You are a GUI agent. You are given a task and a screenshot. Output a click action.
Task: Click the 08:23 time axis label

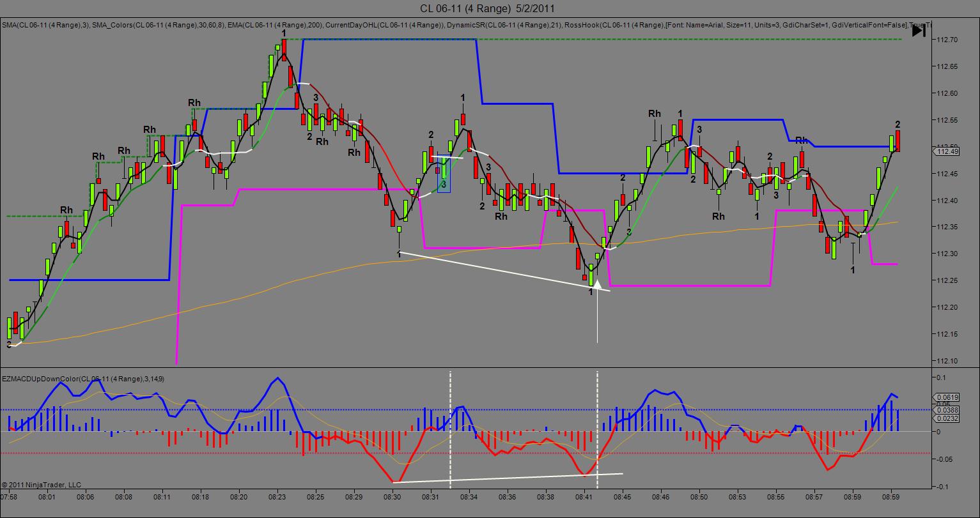click(277, 496)
